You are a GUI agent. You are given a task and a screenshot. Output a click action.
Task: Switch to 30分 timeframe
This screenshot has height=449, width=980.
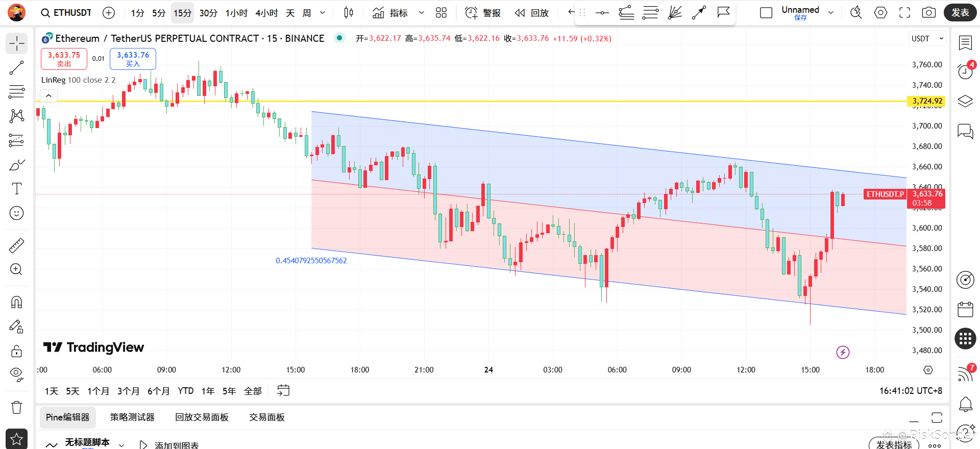208,13
